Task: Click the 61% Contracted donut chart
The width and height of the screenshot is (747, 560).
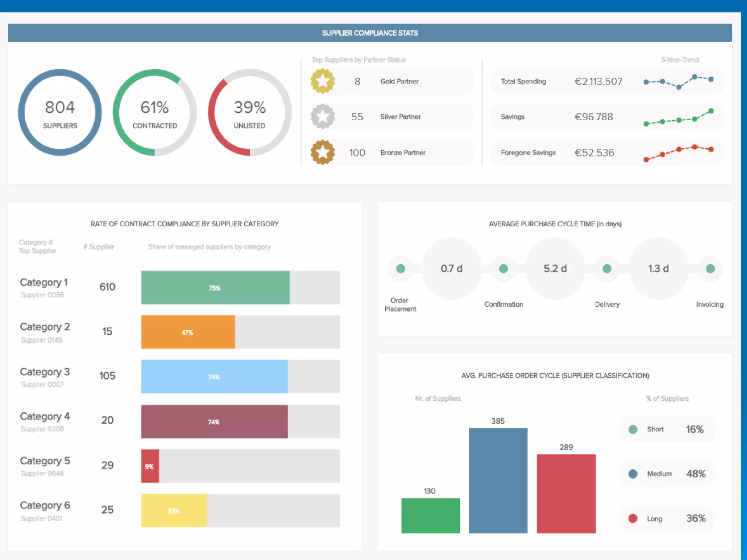Action: pos(155,112)
